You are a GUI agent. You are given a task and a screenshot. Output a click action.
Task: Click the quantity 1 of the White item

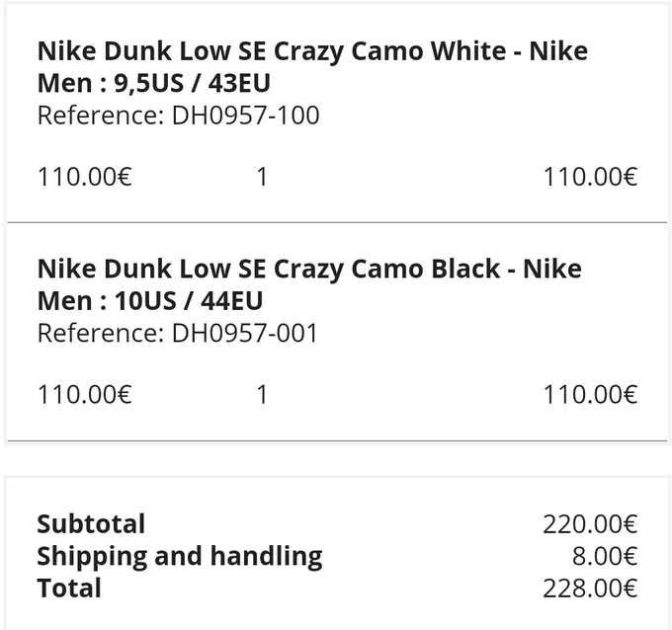coord(262,177)
